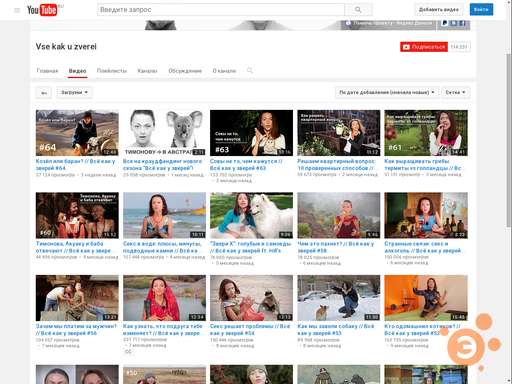The width and height of the screenshot is (512, 384).
Task: Open the hamburger guide menu icon
Action: [17, 10]
